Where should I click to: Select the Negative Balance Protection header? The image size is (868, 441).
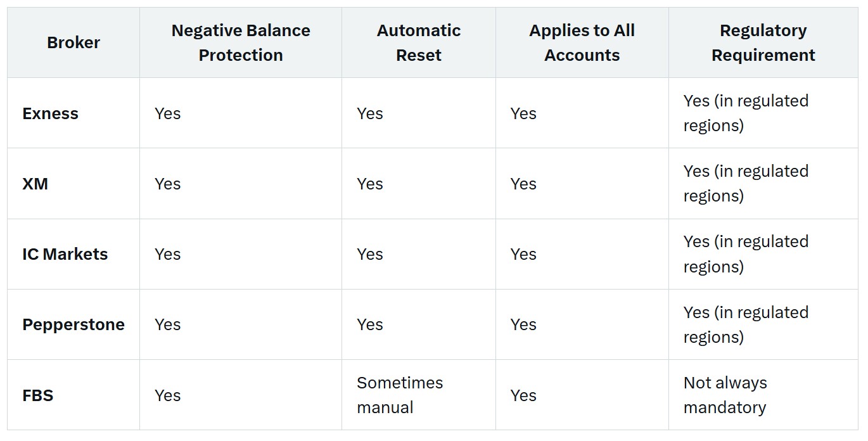241,42
